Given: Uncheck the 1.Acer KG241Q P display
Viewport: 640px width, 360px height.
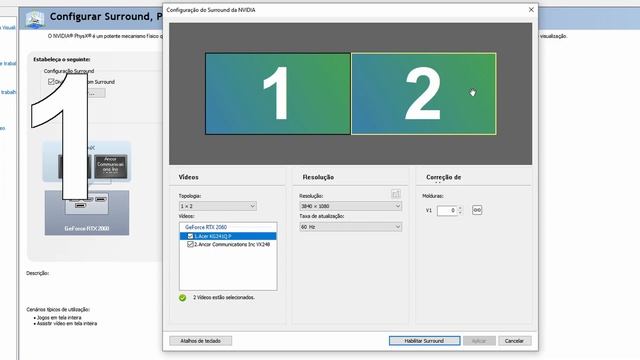Looking at the screenshot, I should pos(190,236).
